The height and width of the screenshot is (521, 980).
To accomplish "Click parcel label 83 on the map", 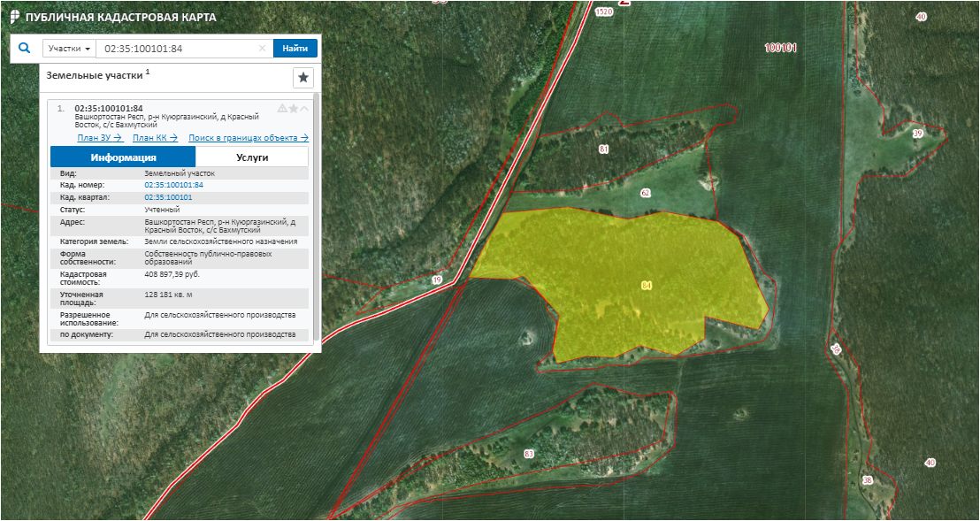I will click(529, 454).
